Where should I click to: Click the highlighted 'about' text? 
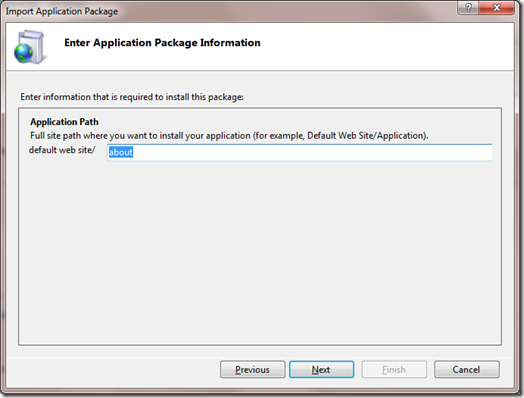coord(121,152)
